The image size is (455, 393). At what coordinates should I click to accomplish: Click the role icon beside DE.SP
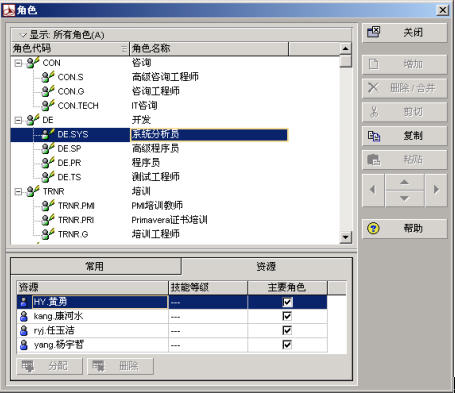tap(48, 148)
